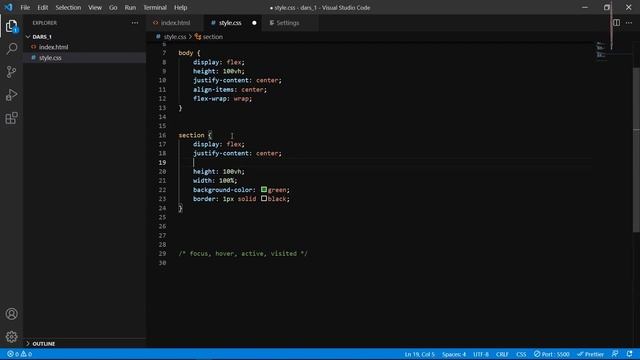Open the Terminal menu
Image resolution: width=640 pixels, height=360 pixels.
point(155,7)
